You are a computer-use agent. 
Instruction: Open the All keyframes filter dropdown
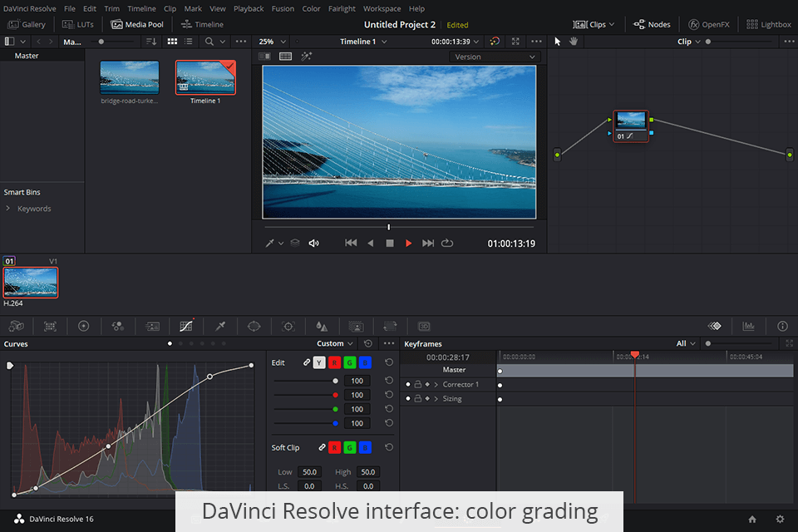pos(686,343)
